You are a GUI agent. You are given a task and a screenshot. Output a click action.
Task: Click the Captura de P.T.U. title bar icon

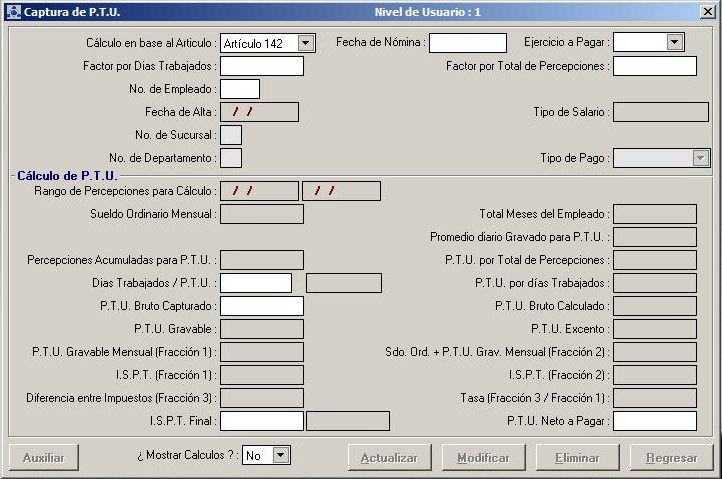coord(11,11)
